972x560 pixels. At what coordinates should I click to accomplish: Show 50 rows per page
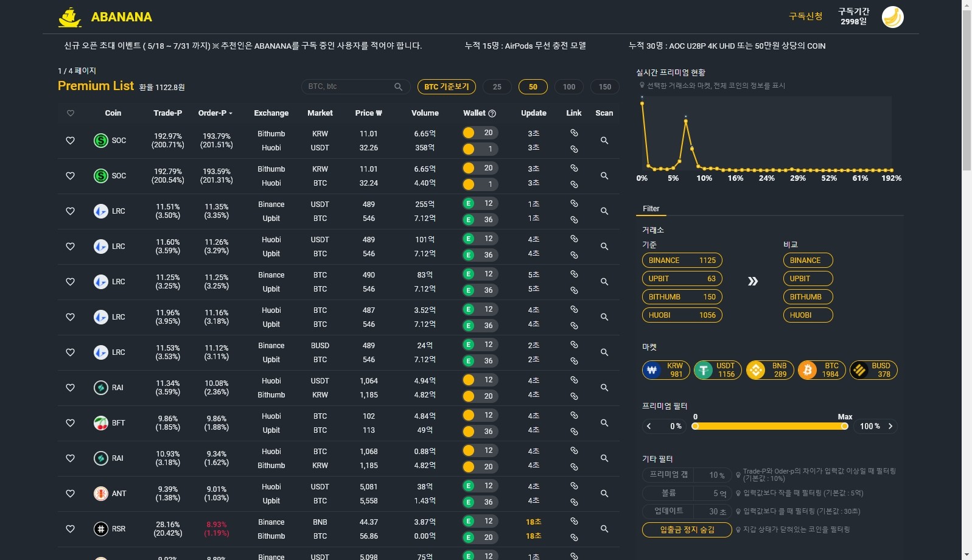tap(533, 87)
